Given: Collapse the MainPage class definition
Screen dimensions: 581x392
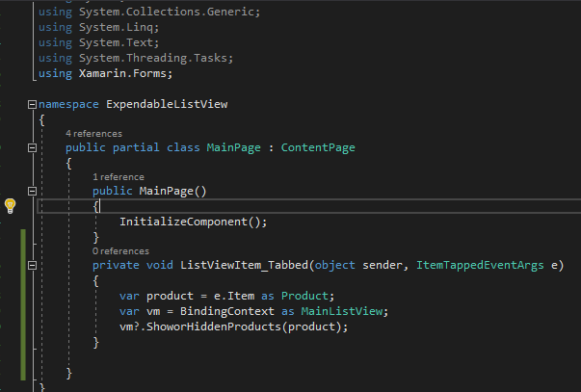Looking at the screenshot, I should pyautogui.click(x=33, y=147).
